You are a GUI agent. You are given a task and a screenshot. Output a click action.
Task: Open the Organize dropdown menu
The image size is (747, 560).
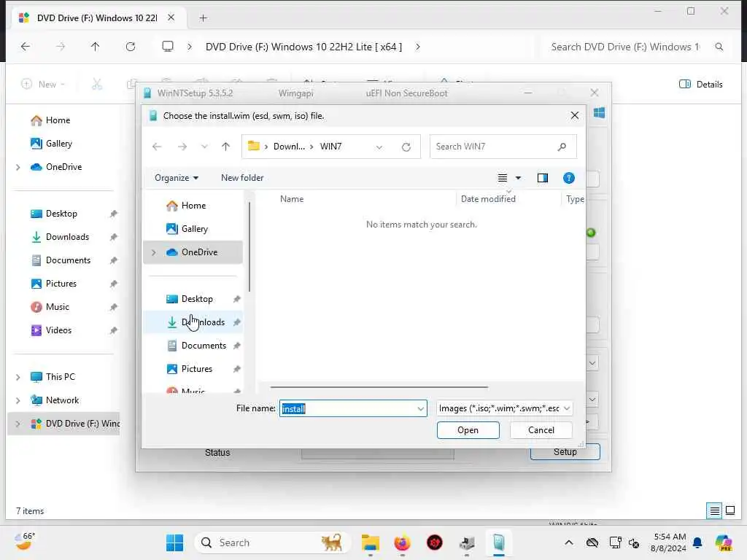pos(177,178)
